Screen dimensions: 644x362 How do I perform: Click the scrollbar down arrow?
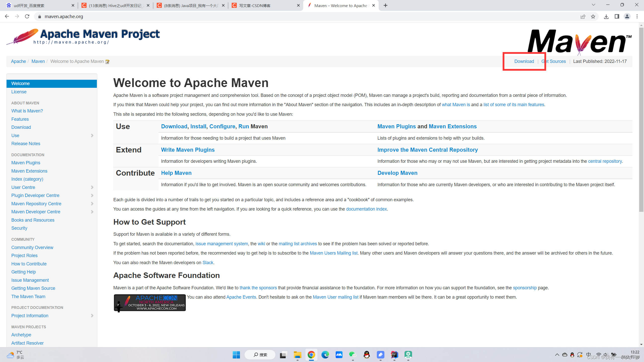641,344
